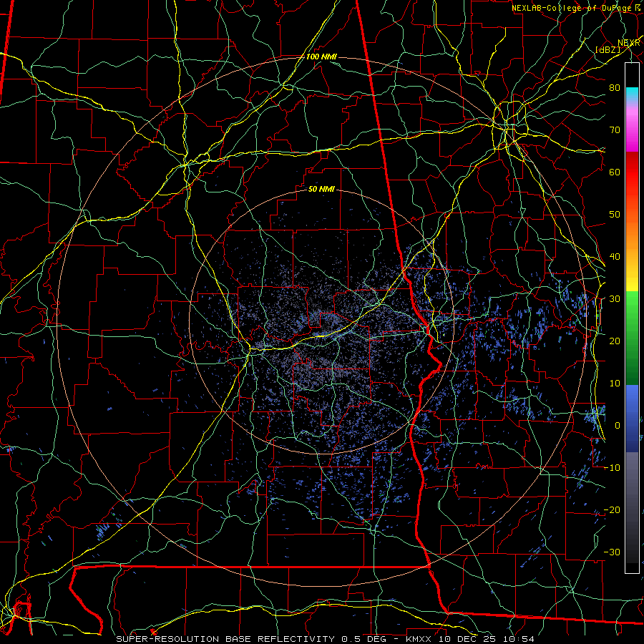
Task: Select the 80 value on the dBZ scale
Action: (615, 87)
